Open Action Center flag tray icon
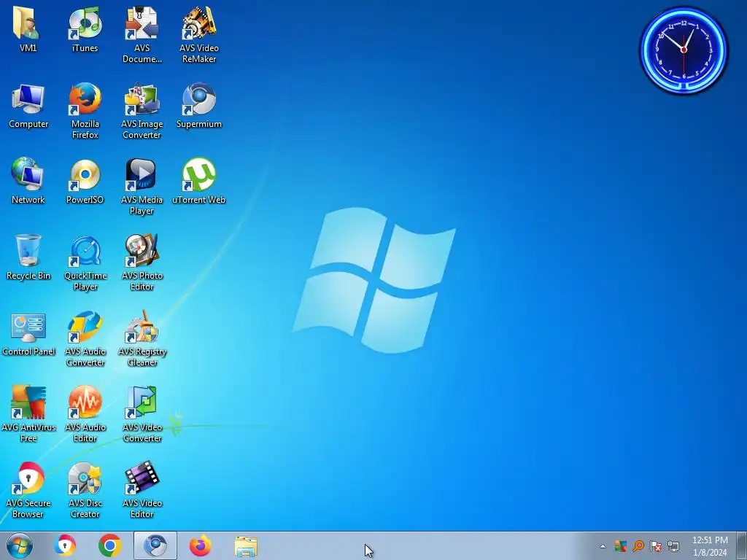 656,546
